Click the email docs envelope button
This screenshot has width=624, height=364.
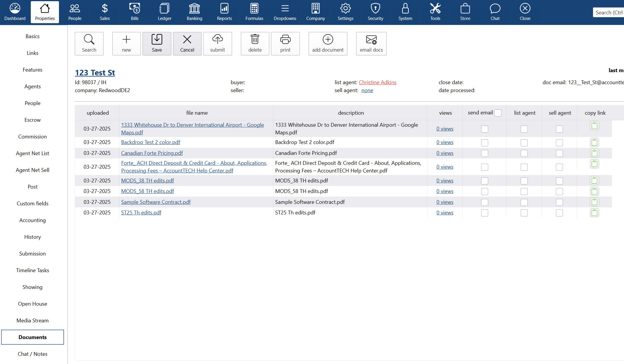[371, 44]
